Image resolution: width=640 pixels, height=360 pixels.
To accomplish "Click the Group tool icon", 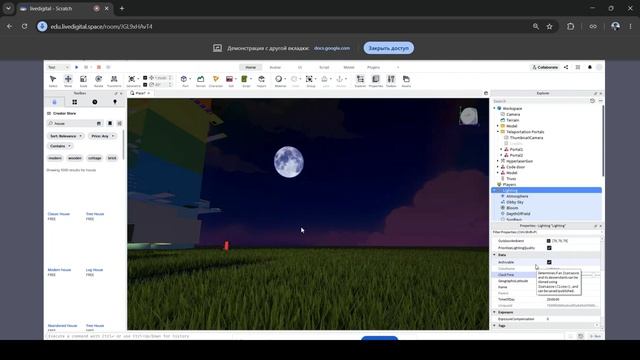I will click(x=309, y=79).
